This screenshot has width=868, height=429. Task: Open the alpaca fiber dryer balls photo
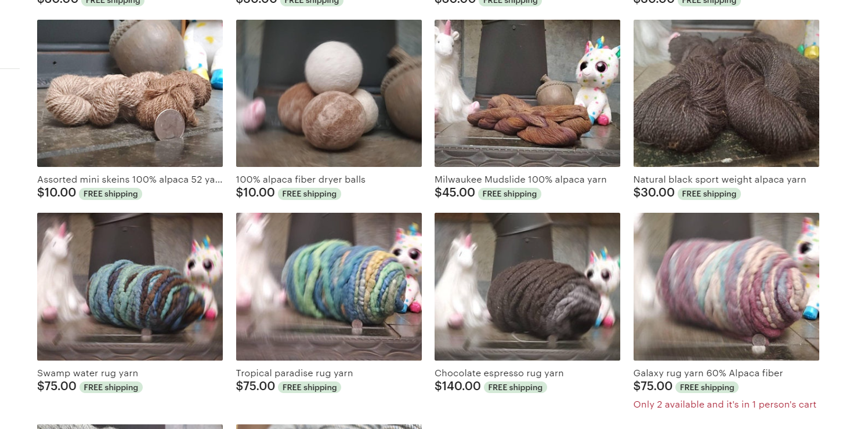pyautogui.click(x=329, y=93)
